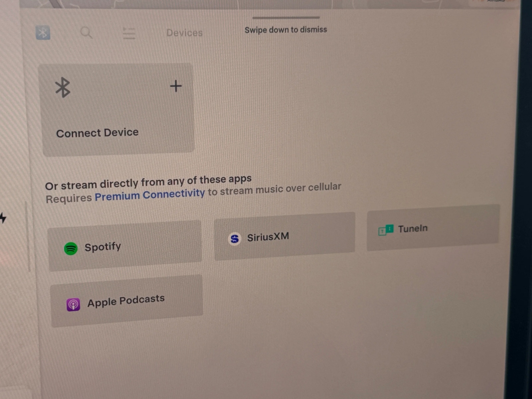This screenshot has height=399, width=532.
Task: Switch to the Devices tab
Action: [x=184, y=33]
